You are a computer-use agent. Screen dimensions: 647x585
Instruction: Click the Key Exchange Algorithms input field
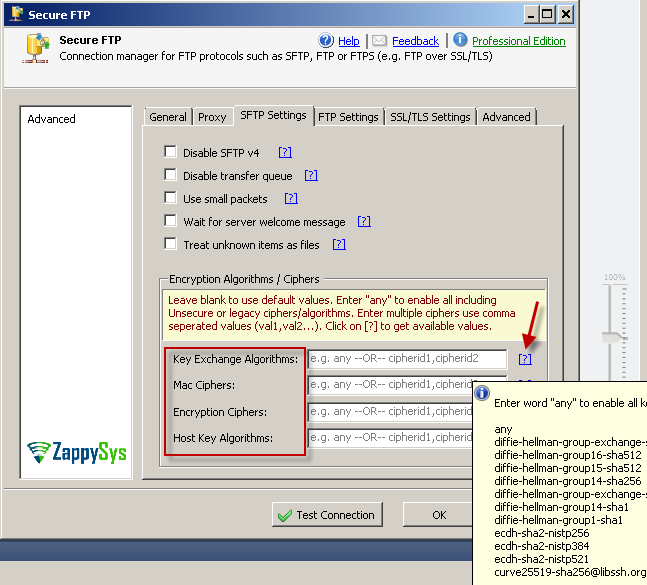pyautogui.click(x=408, y=359)
